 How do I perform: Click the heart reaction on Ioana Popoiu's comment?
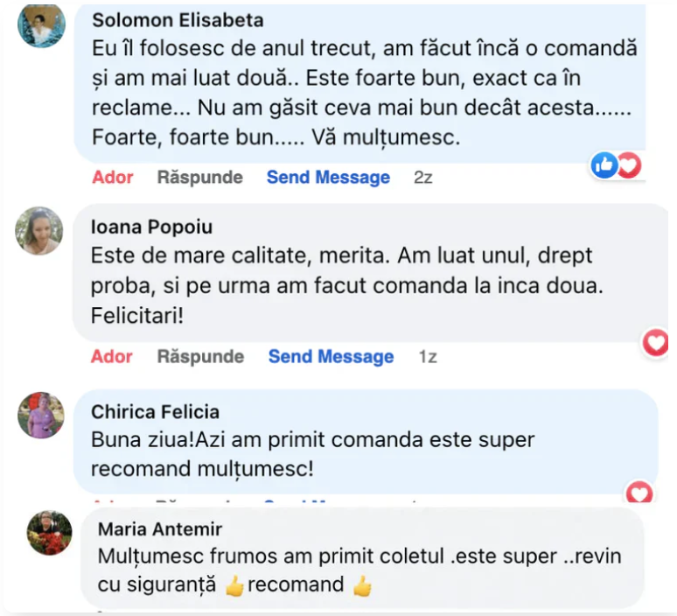pyautogui.click(x=656, y=343)
